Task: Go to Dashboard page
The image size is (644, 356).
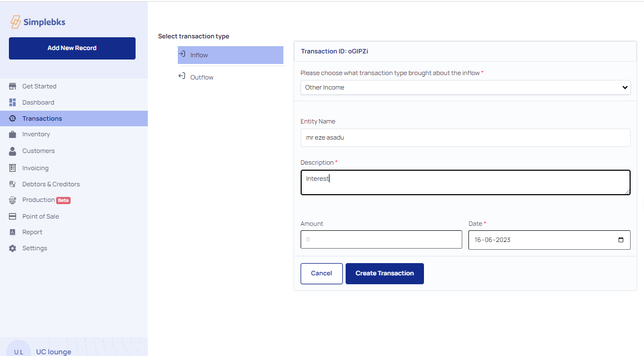Action: [x=38, y=102]
